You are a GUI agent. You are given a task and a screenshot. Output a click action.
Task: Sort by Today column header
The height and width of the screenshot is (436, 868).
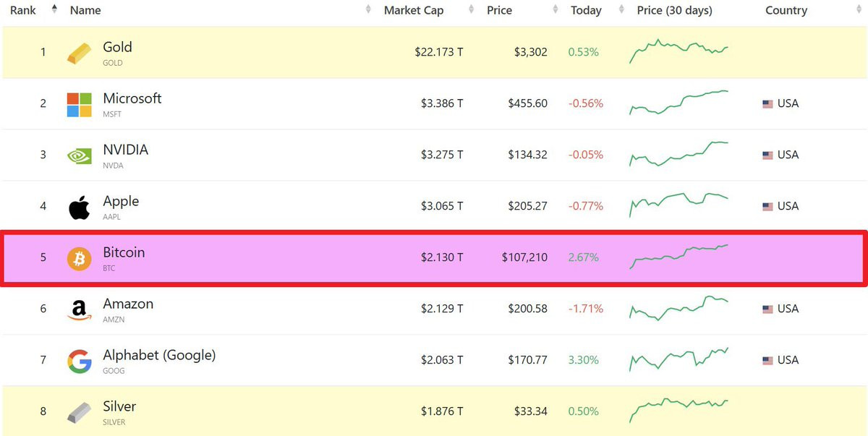coord(586,10)
